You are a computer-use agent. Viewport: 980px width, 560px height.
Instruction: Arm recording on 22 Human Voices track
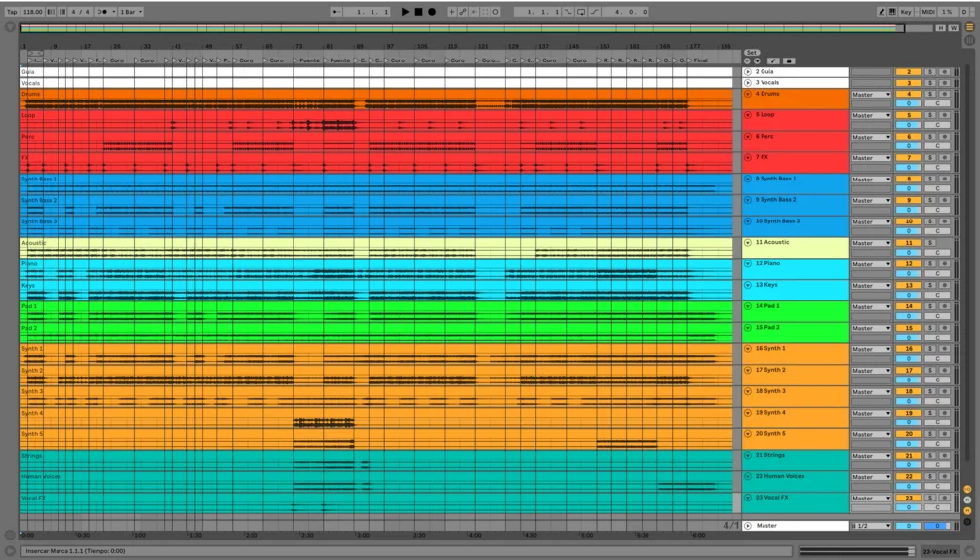tap(944, 476)
